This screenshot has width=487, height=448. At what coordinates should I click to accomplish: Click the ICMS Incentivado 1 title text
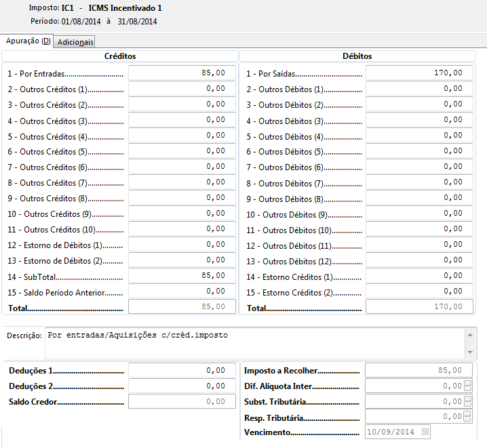[125, 8]
